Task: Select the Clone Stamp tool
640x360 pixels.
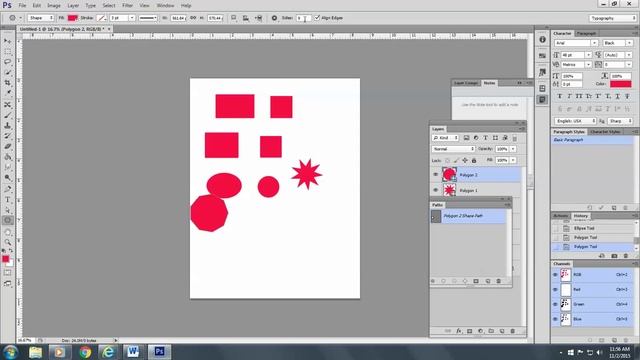Action: (x=7, y=126)
